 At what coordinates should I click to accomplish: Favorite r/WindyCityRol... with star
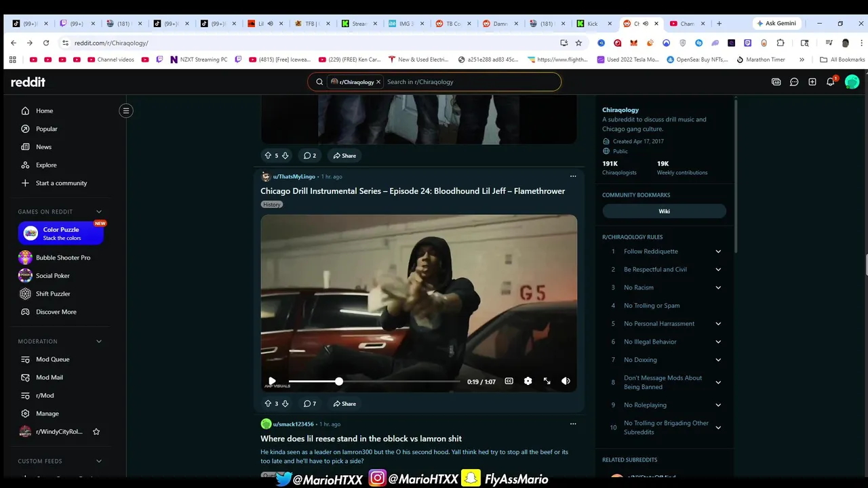[96, 432]
